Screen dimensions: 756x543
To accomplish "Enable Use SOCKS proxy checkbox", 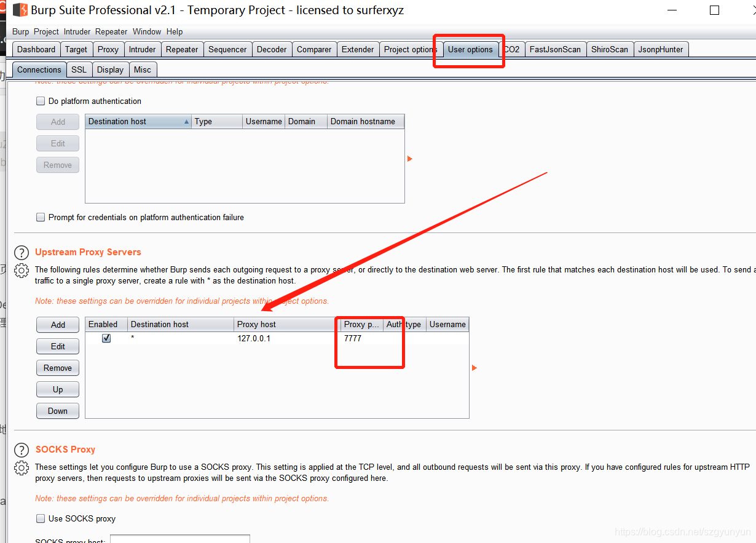I will click(x=41, y=518).
